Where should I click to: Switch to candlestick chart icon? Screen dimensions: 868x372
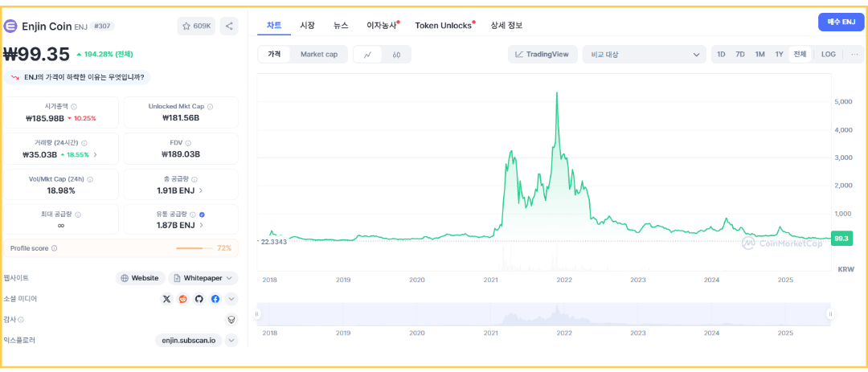396,55
